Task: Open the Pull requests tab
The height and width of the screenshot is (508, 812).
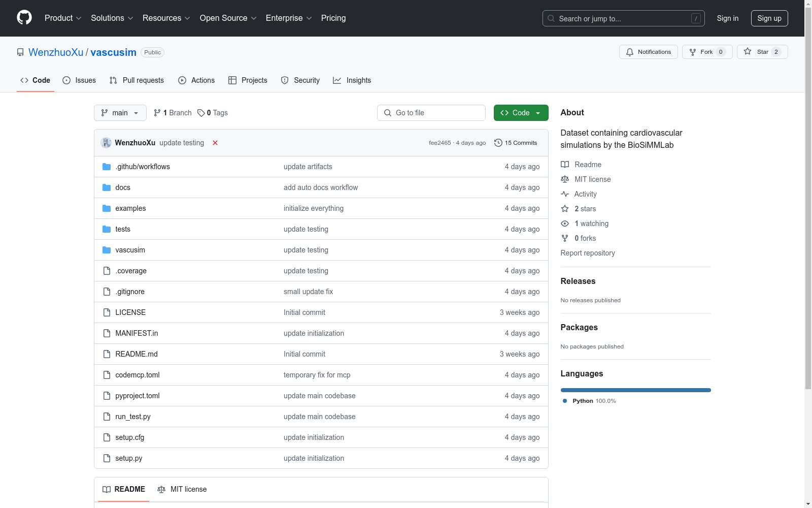Action: pos(137,80)
